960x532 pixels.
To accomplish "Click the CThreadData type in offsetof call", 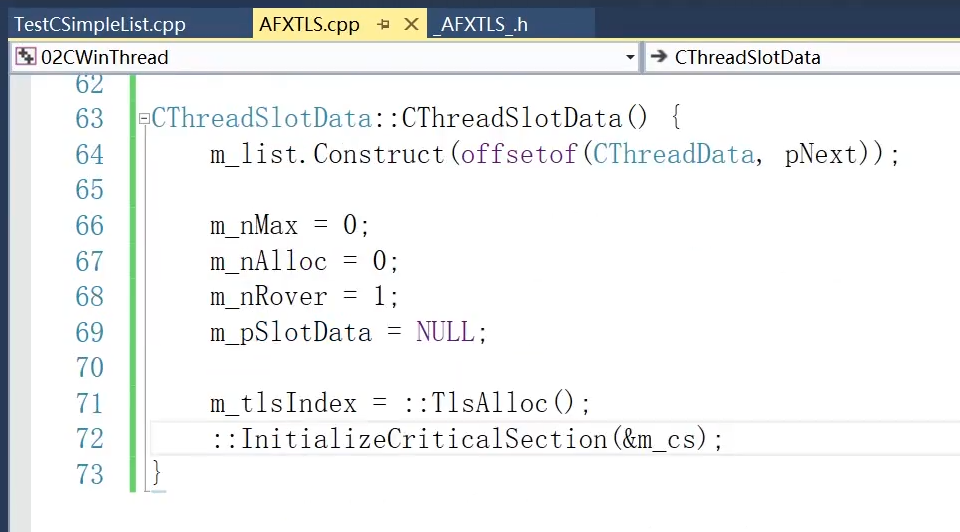I will tap(673, 154).
